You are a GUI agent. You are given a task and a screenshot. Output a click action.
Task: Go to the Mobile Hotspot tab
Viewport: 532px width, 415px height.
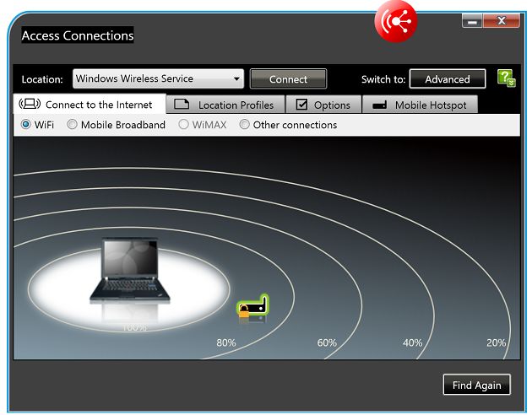(420, 105)
